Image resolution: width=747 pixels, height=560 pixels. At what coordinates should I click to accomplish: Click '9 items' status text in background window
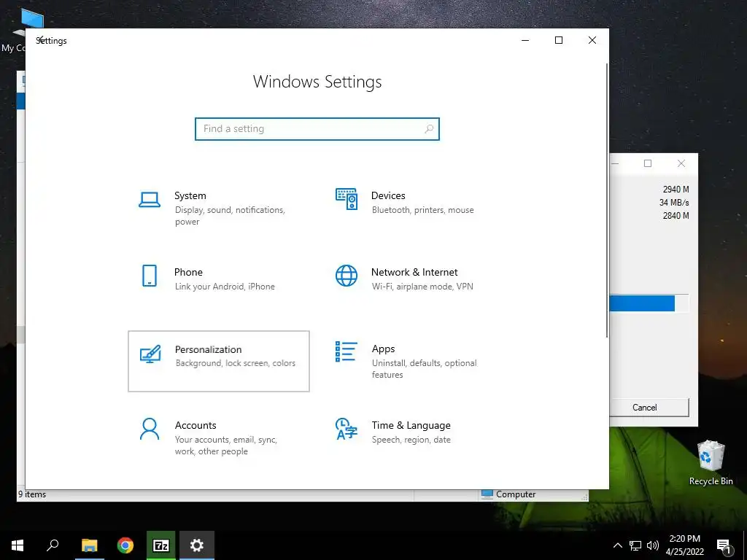(32, 494)
